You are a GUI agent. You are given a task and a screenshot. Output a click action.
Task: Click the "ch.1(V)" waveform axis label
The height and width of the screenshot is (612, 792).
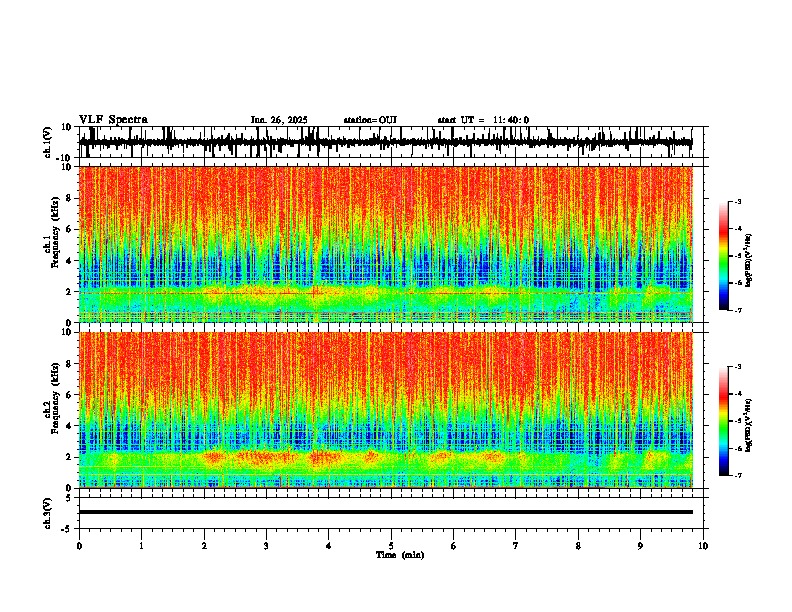tap(48, 142)
